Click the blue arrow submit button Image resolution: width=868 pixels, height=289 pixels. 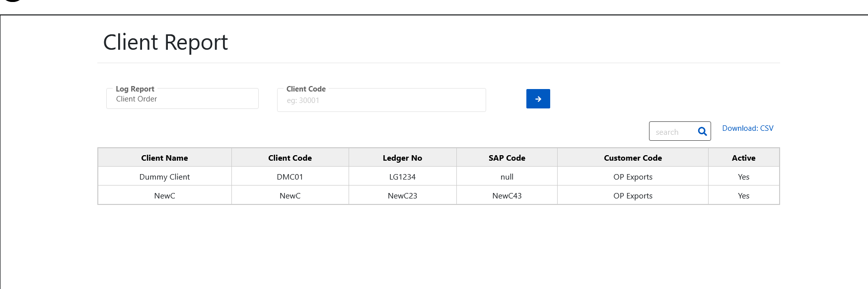coord(538,99)
